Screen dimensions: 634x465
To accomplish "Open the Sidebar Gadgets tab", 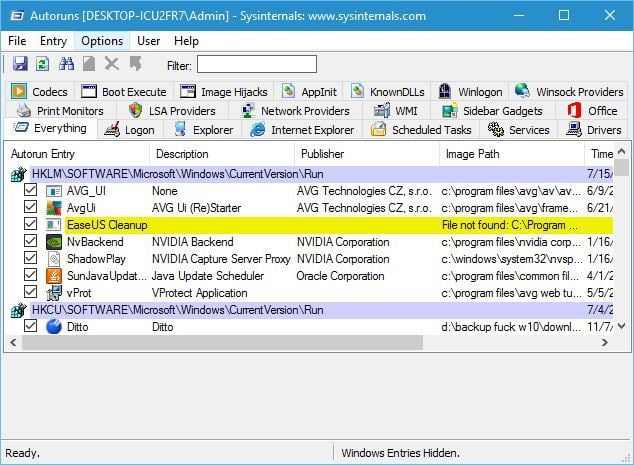I will click(x=492, y=111).
